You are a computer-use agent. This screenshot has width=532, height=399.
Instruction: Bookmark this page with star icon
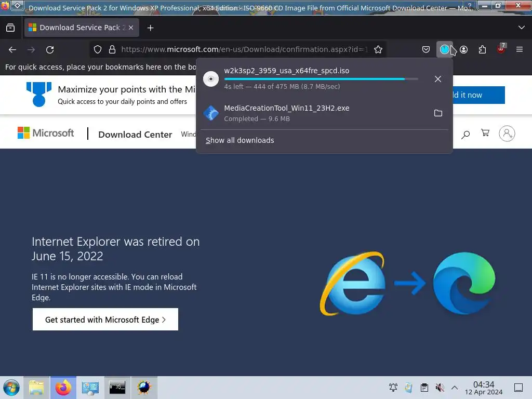coord(378,49)
